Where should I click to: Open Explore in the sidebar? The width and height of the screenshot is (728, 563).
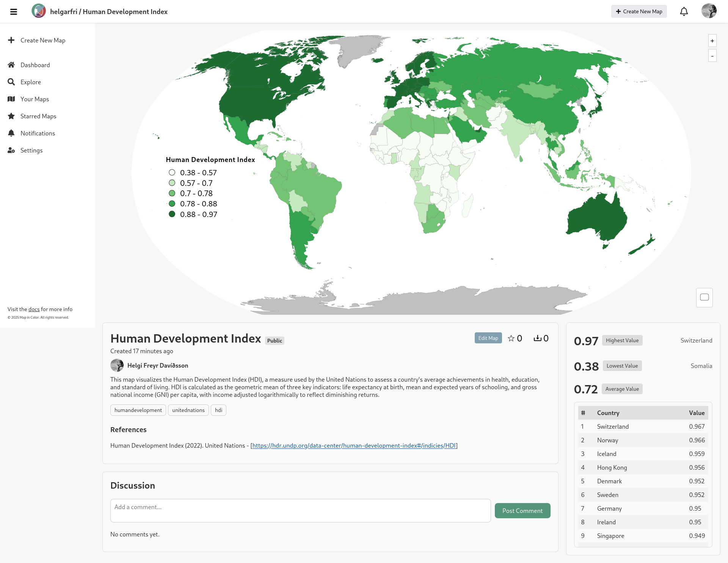pos(30,82)
